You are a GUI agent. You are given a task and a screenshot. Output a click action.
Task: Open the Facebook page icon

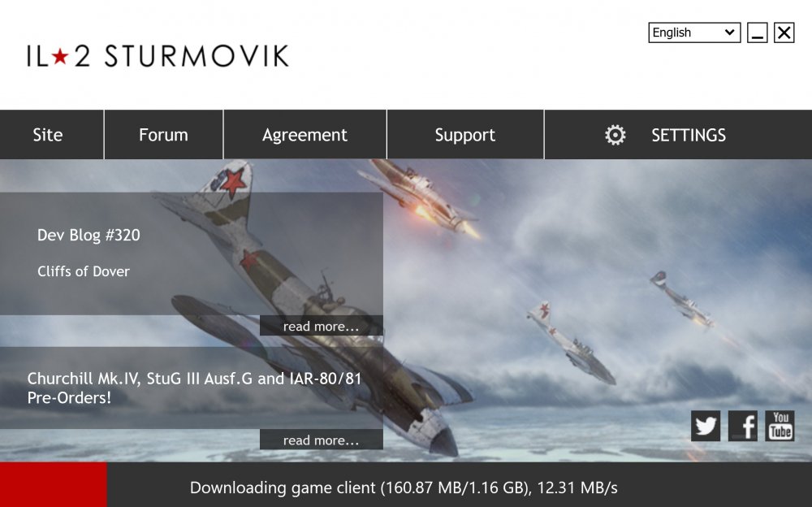click(x=743, y=426)
